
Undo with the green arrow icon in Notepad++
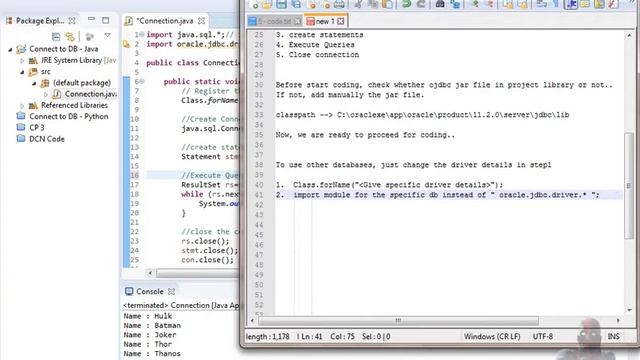coord(406,4)
